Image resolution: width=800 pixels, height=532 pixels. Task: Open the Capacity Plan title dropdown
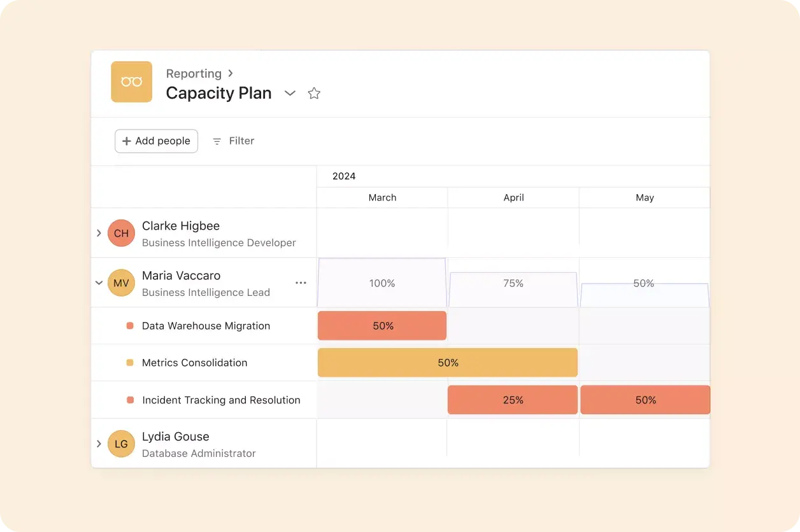(x=290, y=93)
